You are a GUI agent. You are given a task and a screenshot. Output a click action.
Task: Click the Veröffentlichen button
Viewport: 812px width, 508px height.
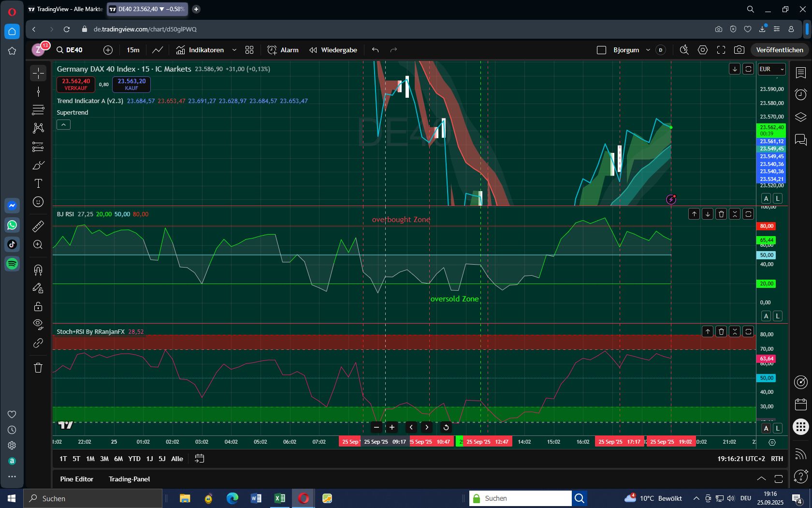779,50
